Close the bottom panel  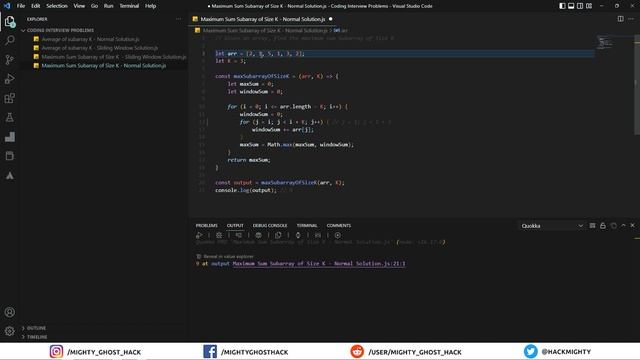[633, 225]
